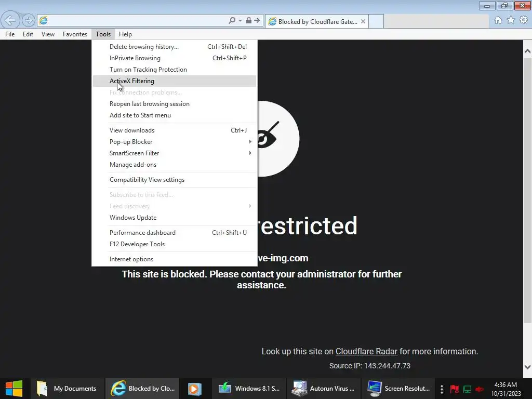Select the Blocked by Cloudflare Gate... tab
Viewport: 532px width, 399px height.
(x=317, y=21)
